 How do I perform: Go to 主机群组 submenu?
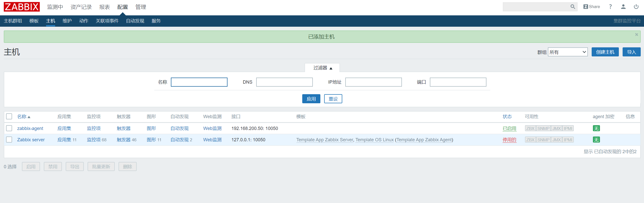[x=13, y=21]
